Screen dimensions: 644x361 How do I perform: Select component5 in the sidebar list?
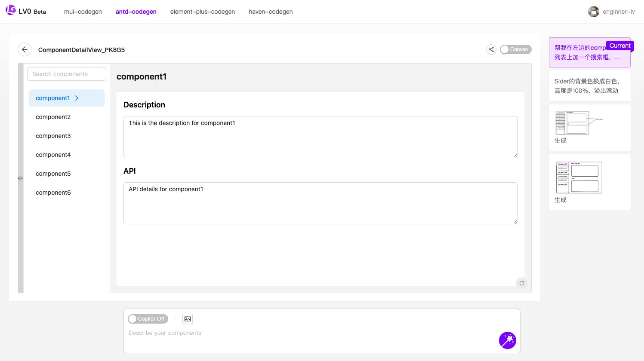tap(53, 174)
